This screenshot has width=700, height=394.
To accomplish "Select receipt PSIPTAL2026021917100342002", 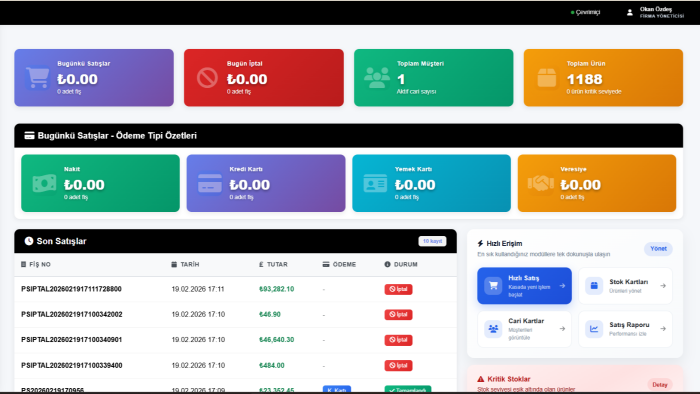I will (x=71, y=315).
